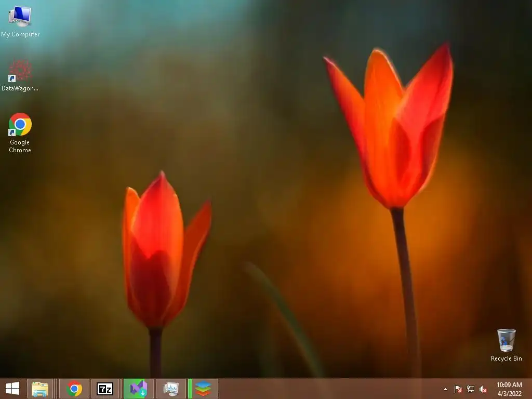Open 7-Zip from the taskbar
Screen dimensions: 532x399
pyautogui.click(x=105, y=389)
